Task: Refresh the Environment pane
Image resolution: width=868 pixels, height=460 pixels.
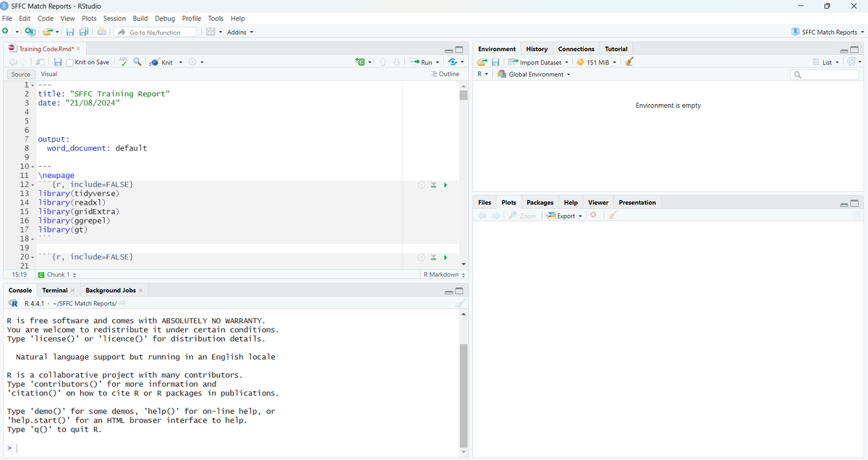Action: [851, 62]
